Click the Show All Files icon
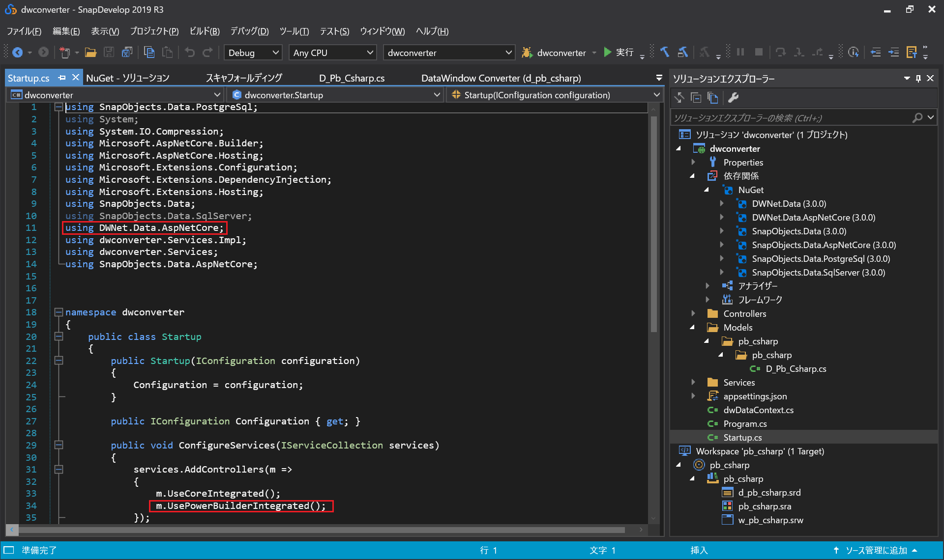Screen dimensions: 944x560 [x=712, y=98]
